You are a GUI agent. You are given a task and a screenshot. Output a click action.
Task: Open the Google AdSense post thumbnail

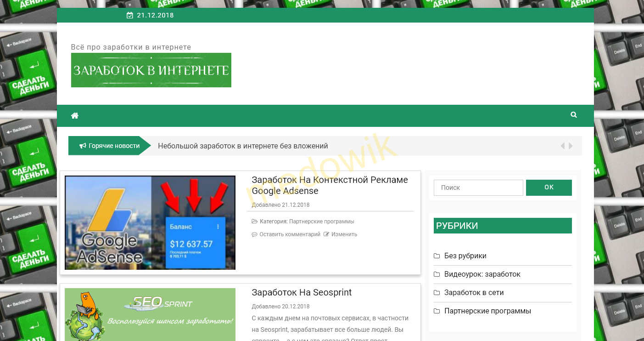(150, 223)
